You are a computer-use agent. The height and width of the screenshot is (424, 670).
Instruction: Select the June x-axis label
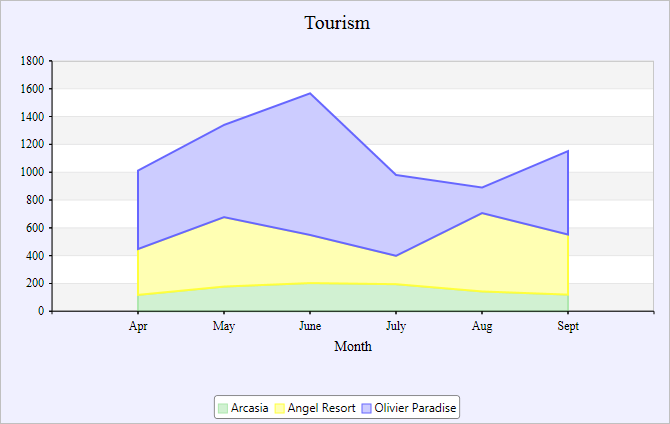click(x=310, y=326)
